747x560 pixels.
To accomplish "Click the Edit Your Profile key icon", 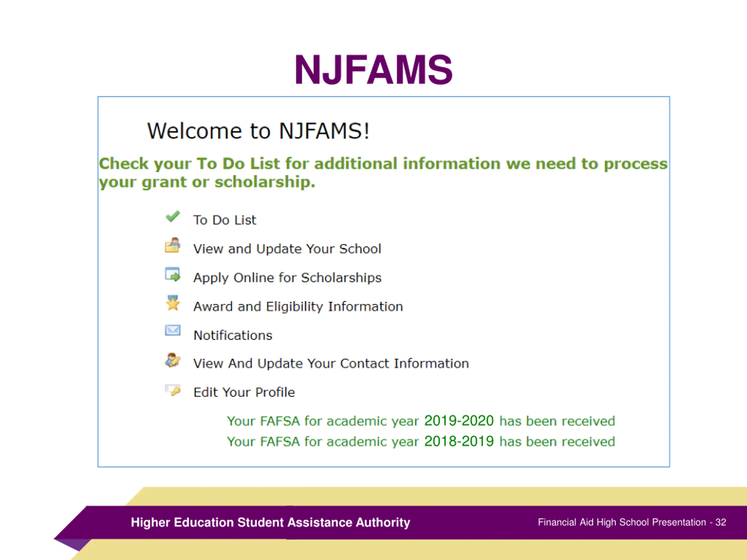I will point(173,390).
